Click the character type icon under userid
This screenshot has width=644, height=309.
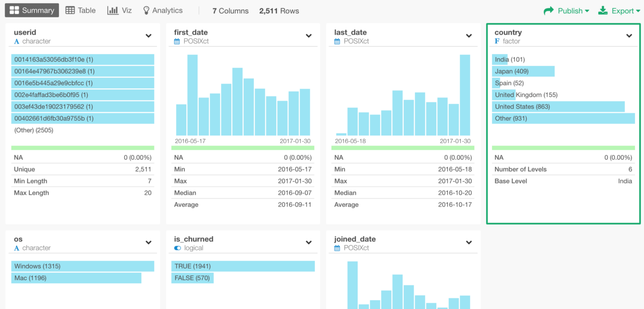click(17, 41)
